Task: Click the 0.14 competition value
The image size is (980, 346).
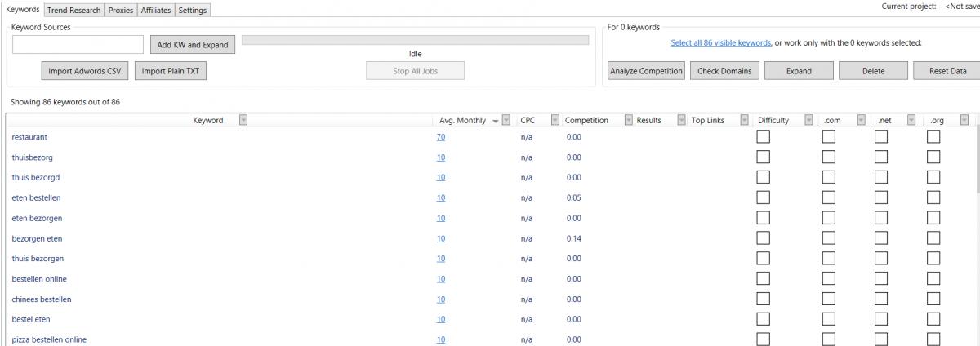Action: (573, 238)
